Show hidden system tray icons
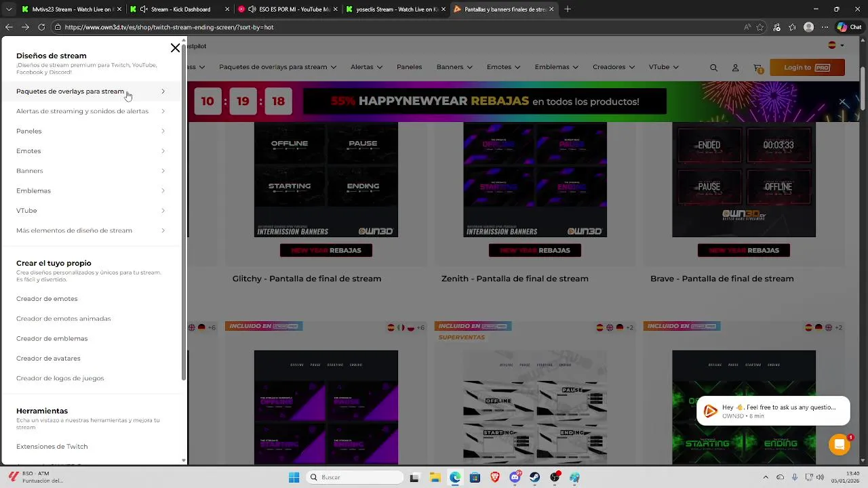The height and width of the screenshot is (488, 868). pos(766,477)
